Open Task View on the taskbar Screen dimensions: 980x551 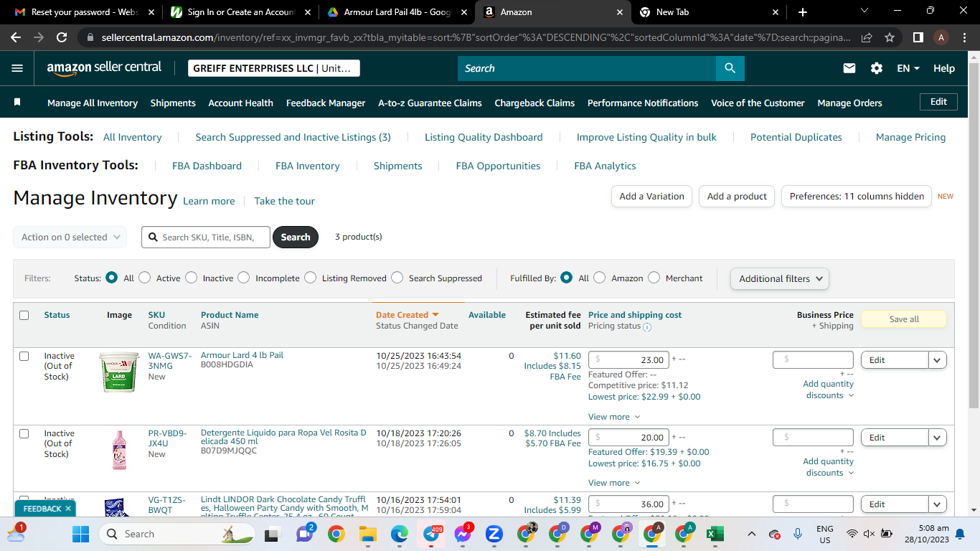point(272,534)
